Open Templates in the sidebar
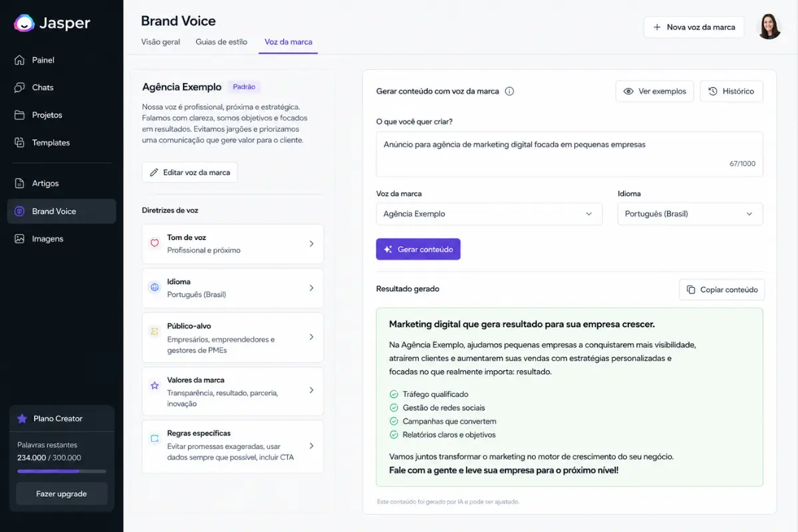 [61, 142]
